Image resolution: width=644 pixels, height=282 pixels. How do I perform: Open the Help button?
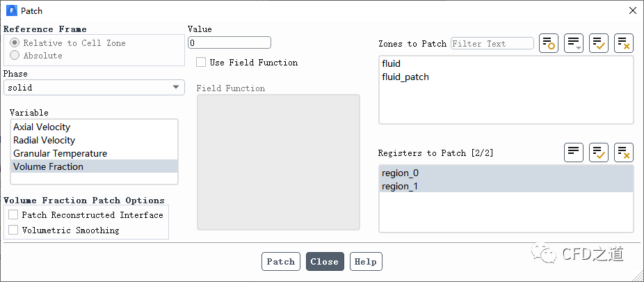365,262
